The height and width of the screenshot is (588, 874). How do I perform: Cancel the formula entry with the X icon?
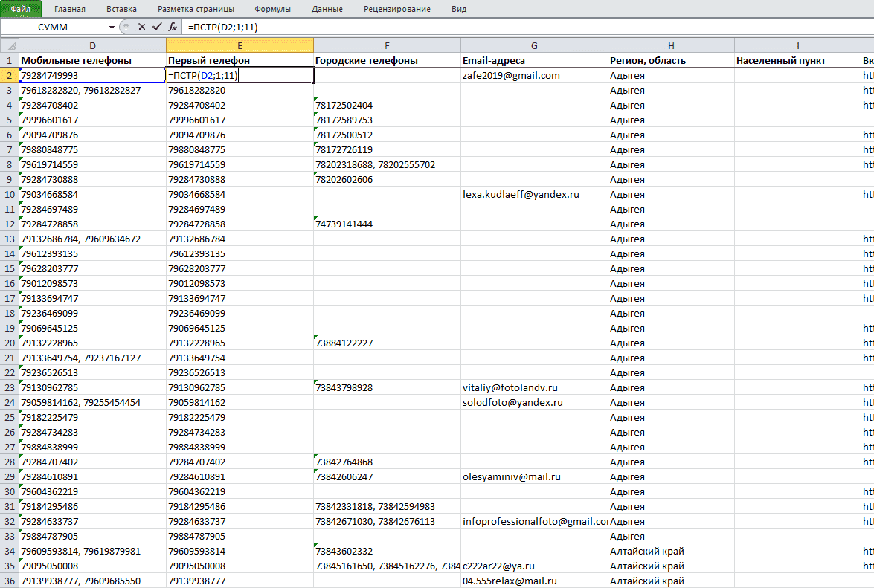coord(141,27)
